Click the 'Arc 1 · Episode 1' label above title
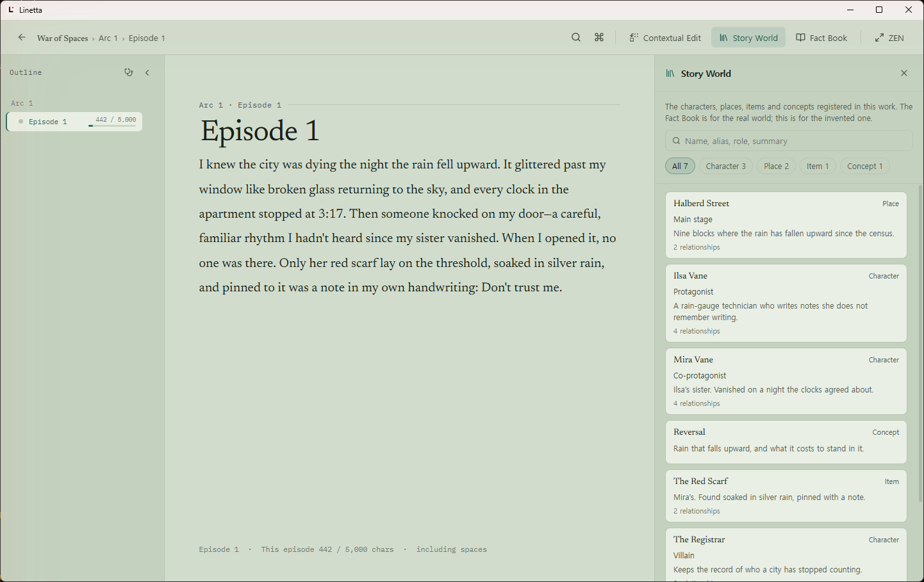Viewport: 924px width, 582px height. pyautogui.click(x=240, y=105)
